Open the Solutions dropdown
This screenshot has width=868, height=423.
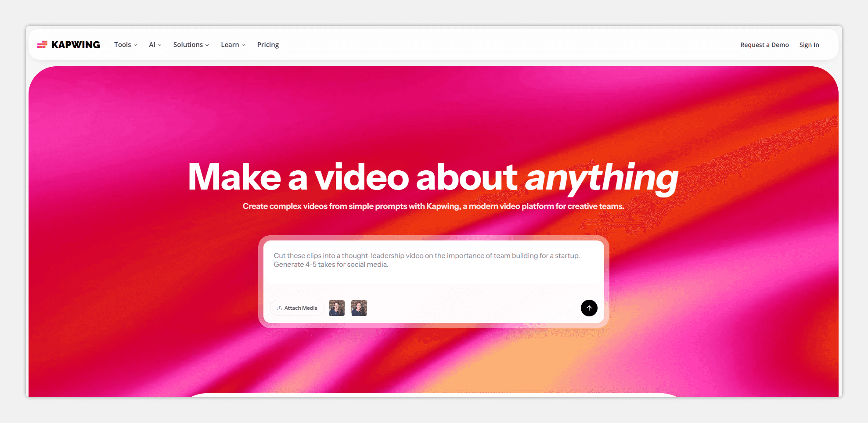coord(191,45)
